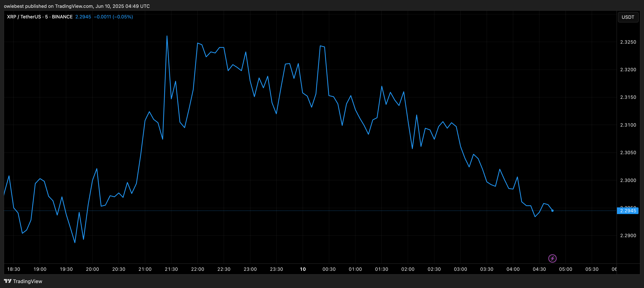Click the 2.3150 price scale label
The width and height of the screenshot is (644, 288).
point(628,97)
